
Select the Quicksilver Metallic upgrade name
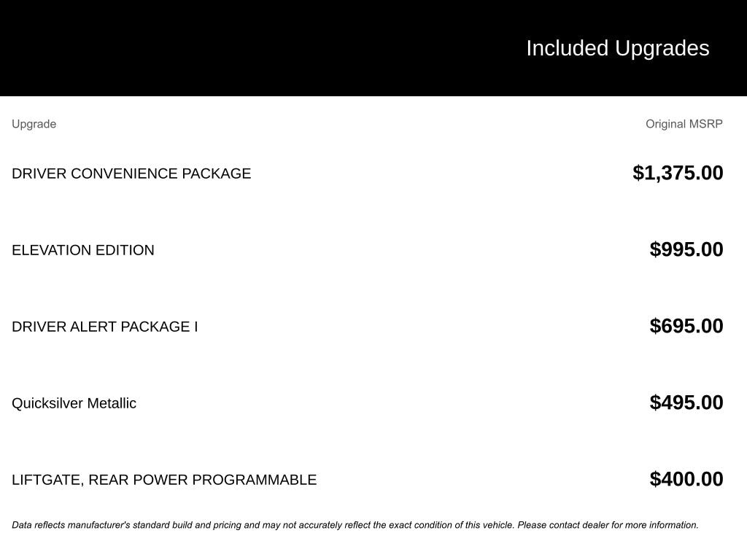tap(74, 403)
